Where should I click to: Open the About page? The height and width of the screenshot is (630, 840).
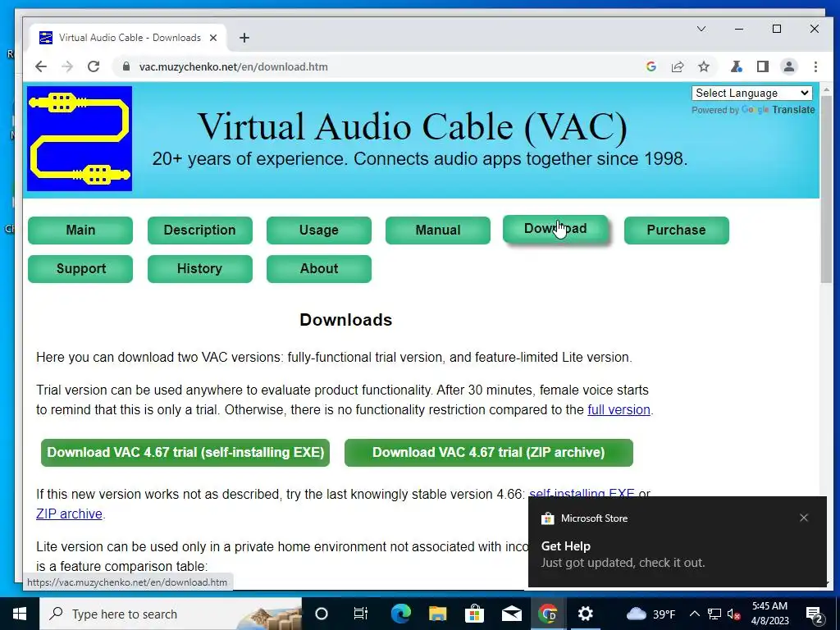coord(319,268)
